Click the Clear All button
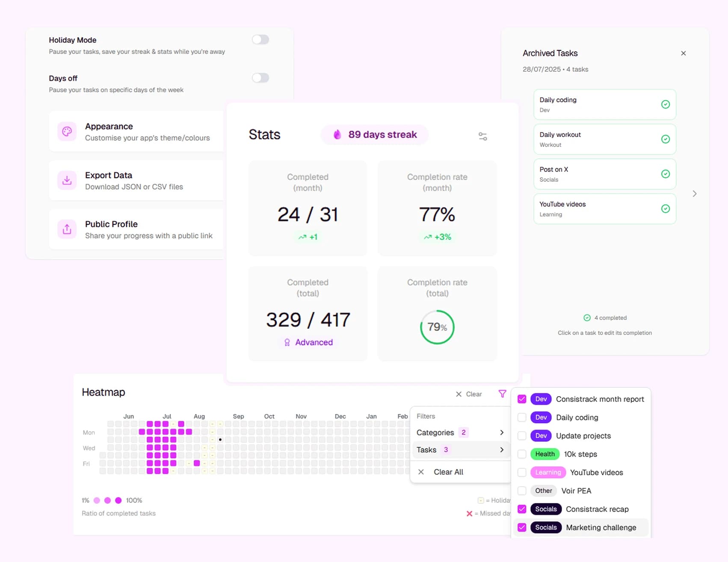728x562 pixels. tap(448, 472)
